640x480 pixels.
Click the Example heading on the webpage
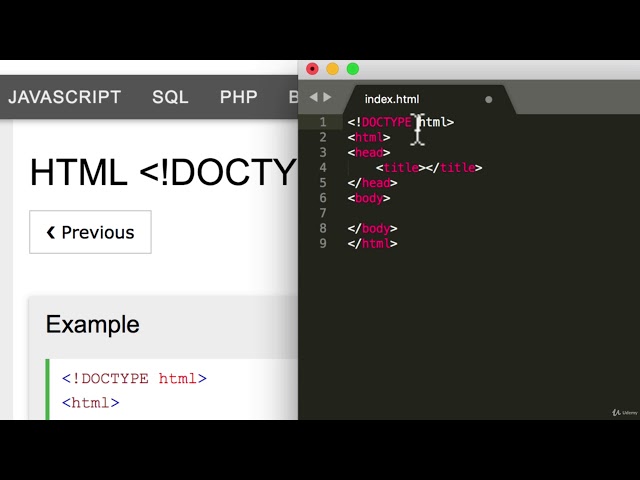pyautogui.click(x=93, y=324)
